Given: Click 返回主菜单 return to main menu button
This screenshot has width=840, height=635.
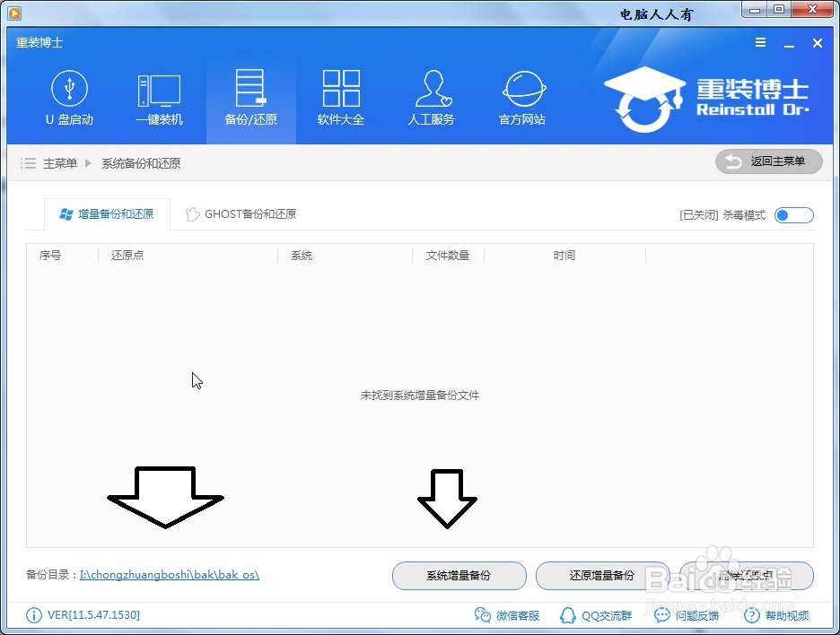Looking at the screenshot, I should coord(769,161).
